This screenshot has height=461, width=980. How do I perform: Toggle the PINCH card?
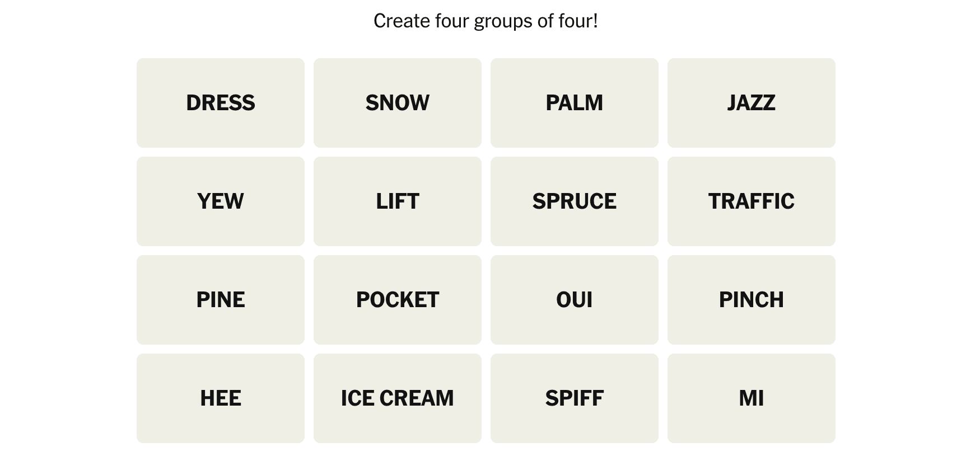pos(752,300)
